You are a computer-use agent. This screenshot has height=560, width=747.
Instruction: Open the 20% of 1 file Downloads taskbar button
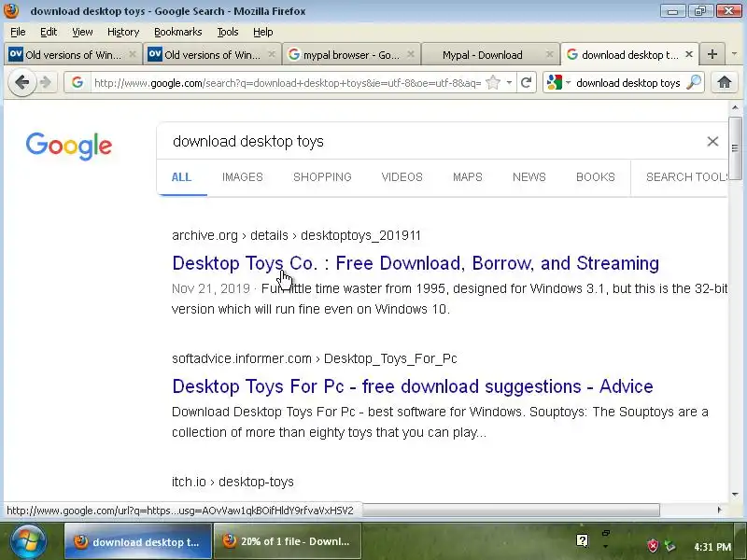(288, 541)
